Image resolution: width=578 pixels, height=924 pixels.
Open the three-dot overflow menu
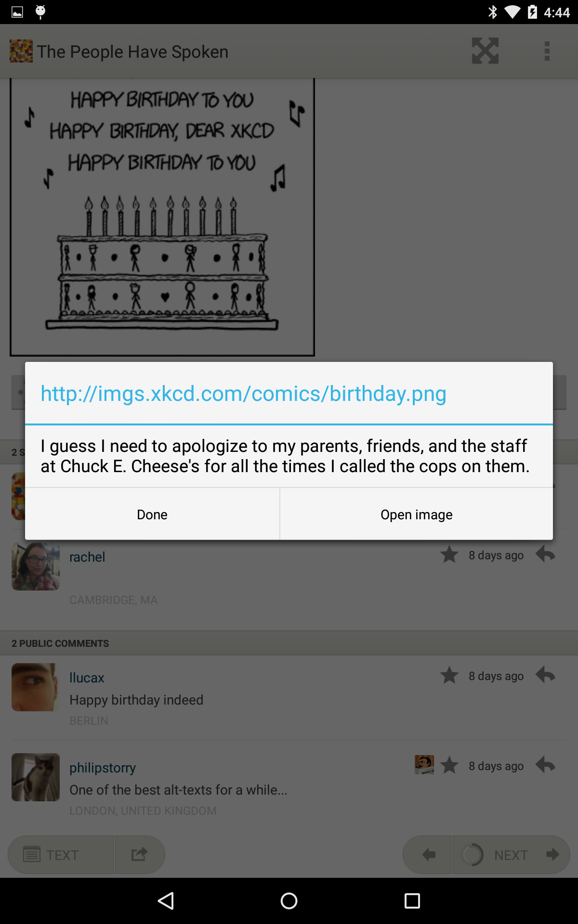pos(547,51)
